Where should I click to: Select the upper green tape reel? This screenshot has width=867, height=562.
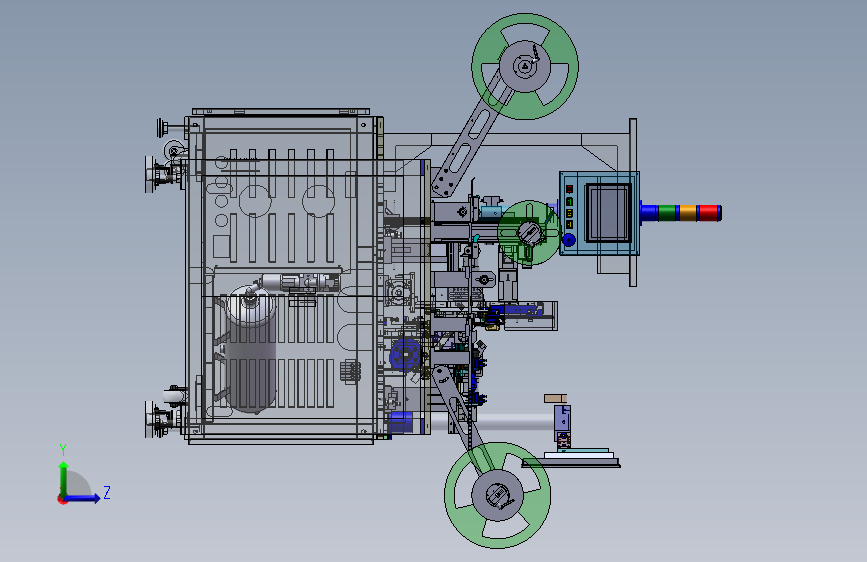(x=525, y=66)
